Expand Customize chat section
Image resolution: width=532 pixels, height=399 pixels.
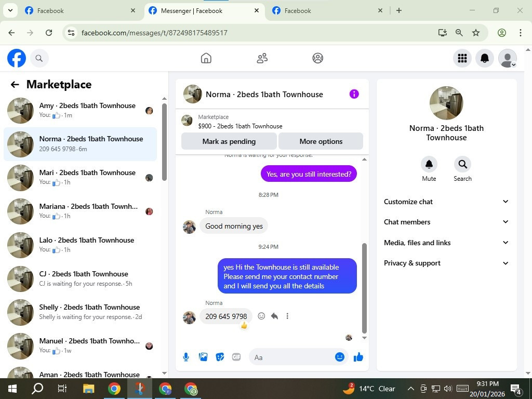coord(446,202)
